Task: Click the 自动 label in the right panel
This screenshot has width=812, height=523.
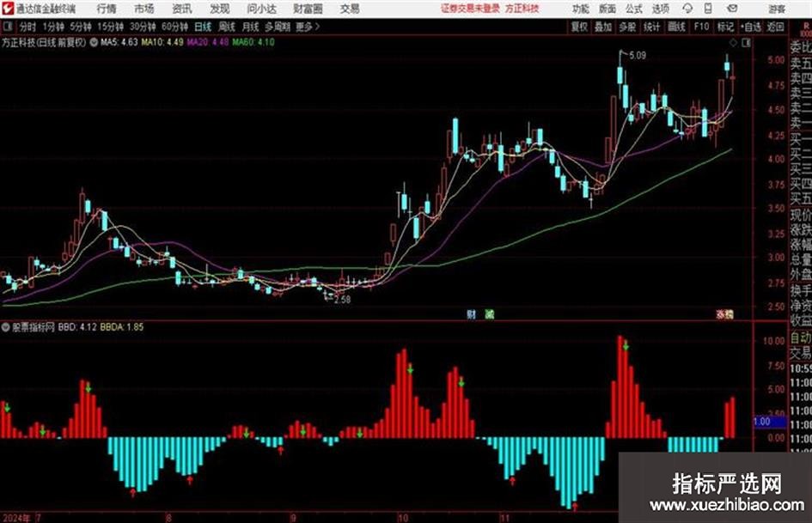Action: click(x=801, y=338)
